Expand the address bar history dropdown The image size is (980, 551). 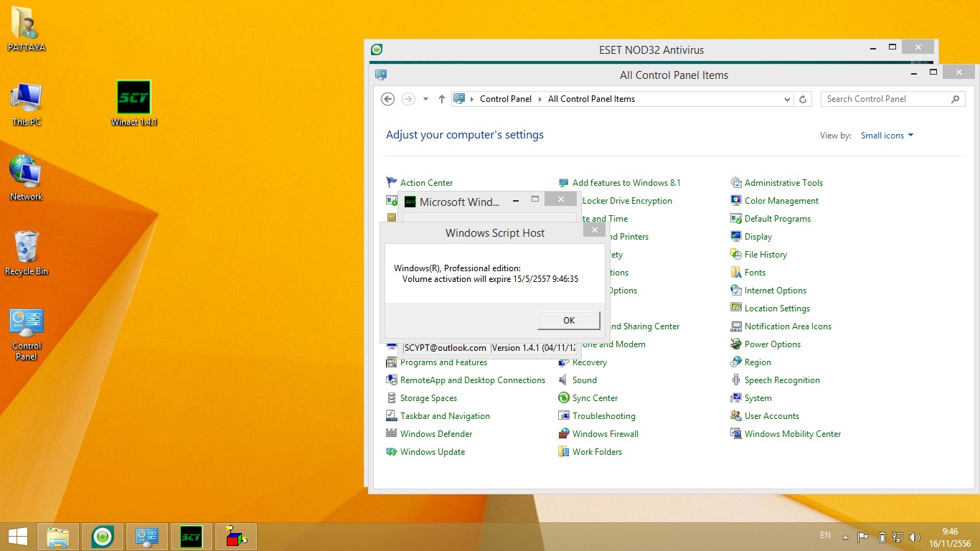[x=787, y=100]
